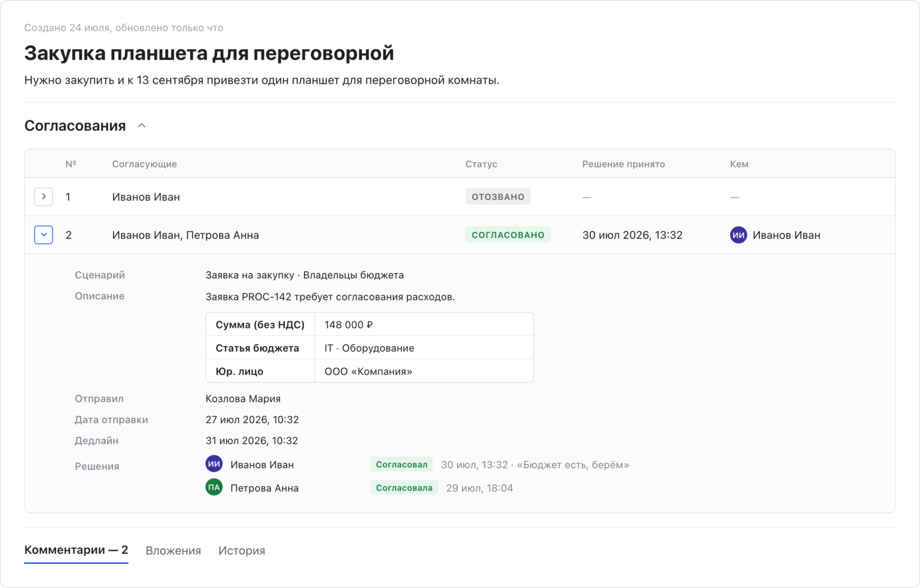Click the comment «Бюджет есть, берём»
Screen dimensions: 920x588
(x=573, y=465)
